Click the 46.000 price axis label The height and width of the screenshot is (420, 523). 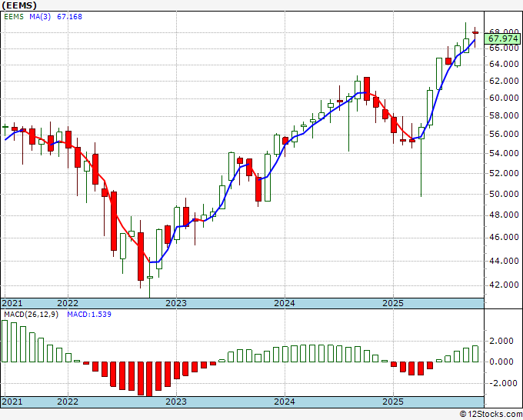[x=504, y=237]
